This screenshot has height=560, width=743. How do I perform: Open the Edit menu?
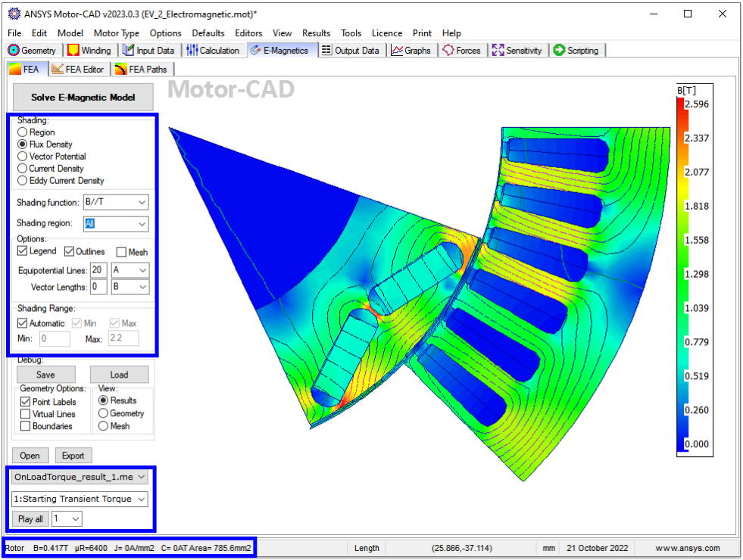pos(39,33)
